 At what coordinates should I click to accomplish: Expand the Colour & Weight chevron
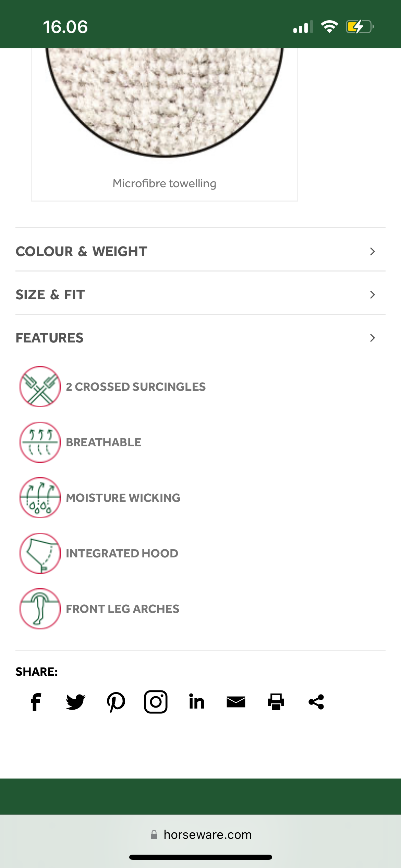(x=373, y=252)
